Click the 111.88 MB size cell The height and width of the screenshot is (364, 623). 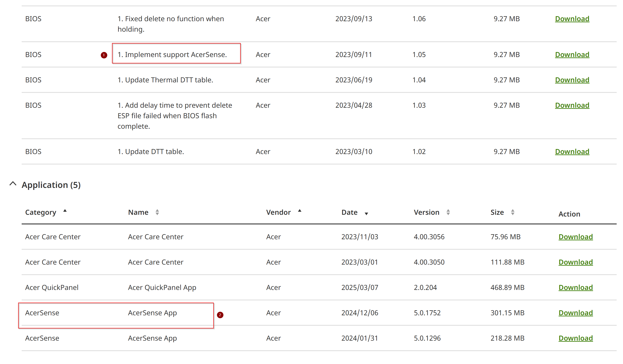point(507,262)
